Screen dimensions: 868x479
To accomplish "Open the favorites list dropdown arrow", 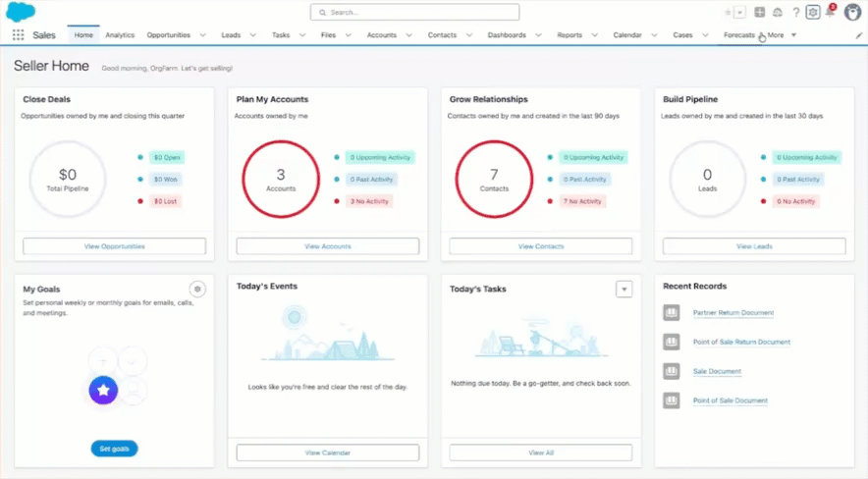I will pos(740,12).
